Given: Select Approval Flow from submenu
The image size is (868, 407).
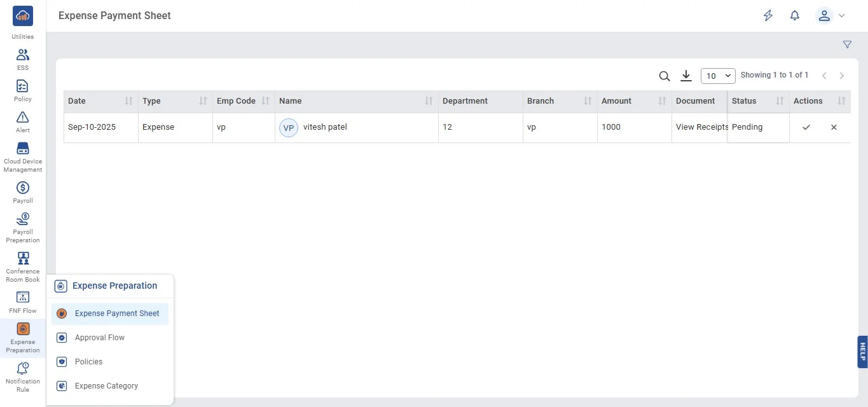Looking at the screenshot, I should pyautogui.click(x=100, y=338).
